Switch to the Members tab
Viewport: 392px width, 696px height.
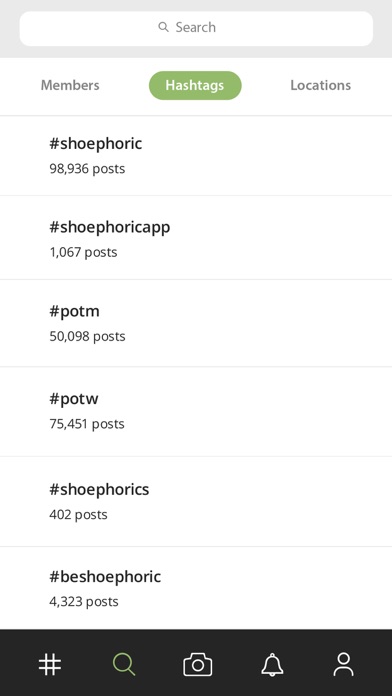(70, 85)
